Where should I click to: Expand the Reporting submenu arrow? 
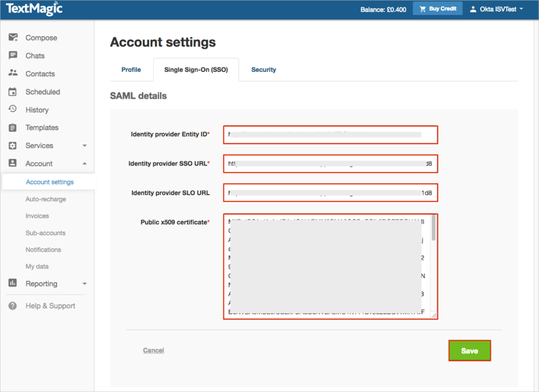(84, 284)
